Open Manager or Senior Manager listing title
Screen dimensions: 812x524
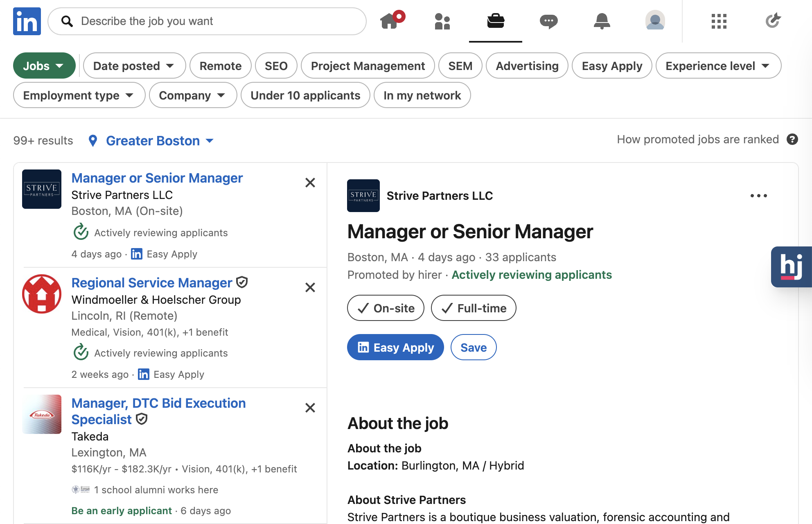(x=157, y=178)
